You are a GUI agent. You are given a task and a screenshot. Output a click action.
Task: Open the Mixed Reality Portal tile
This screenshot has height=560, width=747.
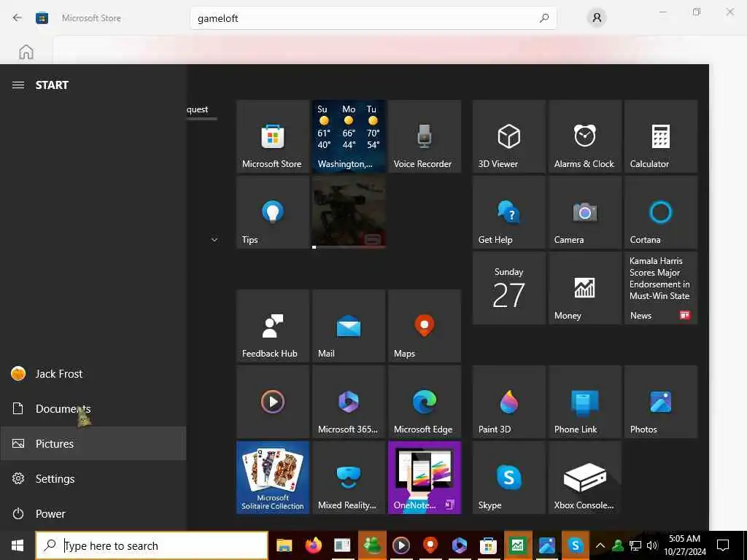[349, 478]
